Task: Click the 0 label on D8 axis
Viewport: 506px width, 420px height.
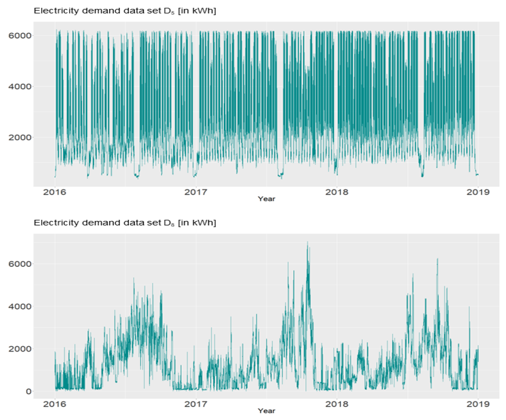Action: pos(28,391)
